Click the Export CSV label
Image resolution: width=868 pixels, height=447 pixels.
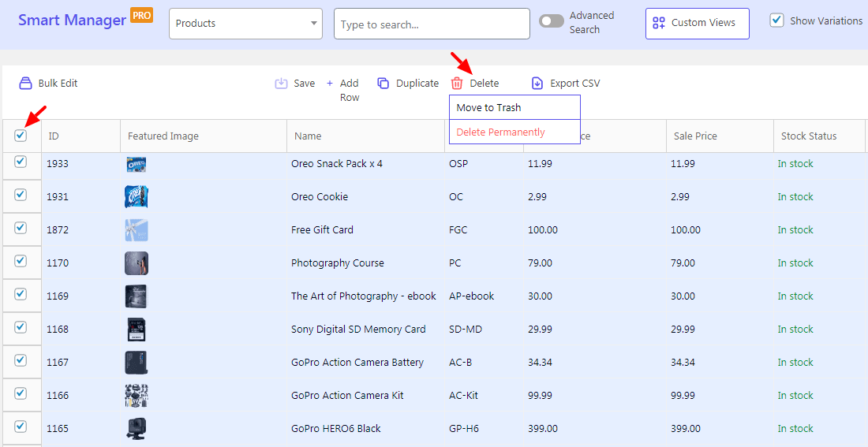pyautogui.click(x=575, y=84)
